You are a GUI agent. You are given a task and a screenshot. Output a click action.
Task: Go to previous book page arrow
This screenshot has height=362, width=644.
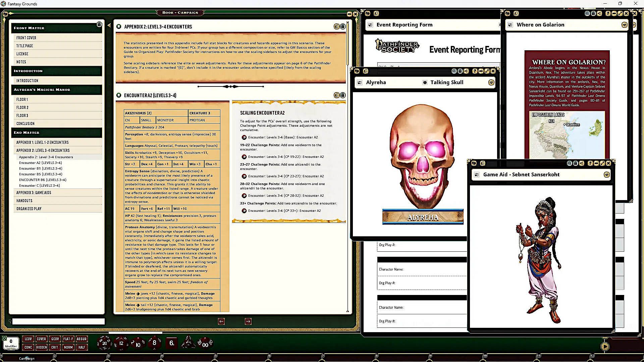coord(221,321)
